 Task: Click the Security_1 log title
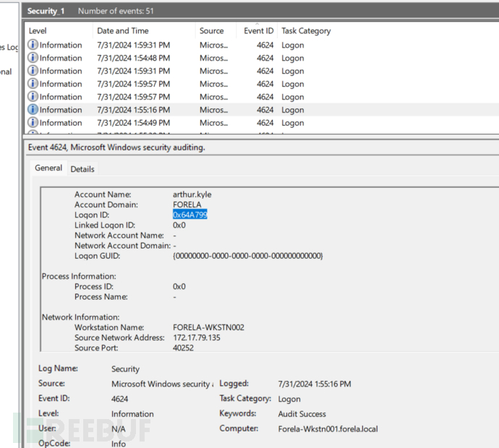point(46,11)
